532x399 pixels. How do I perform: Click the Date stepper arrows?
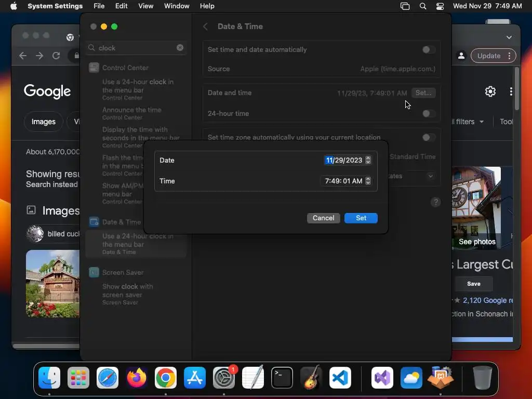368,160
